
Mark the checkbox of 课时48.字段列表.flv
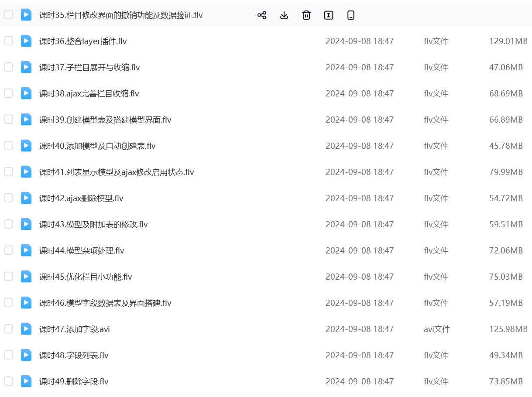[9, 355]
